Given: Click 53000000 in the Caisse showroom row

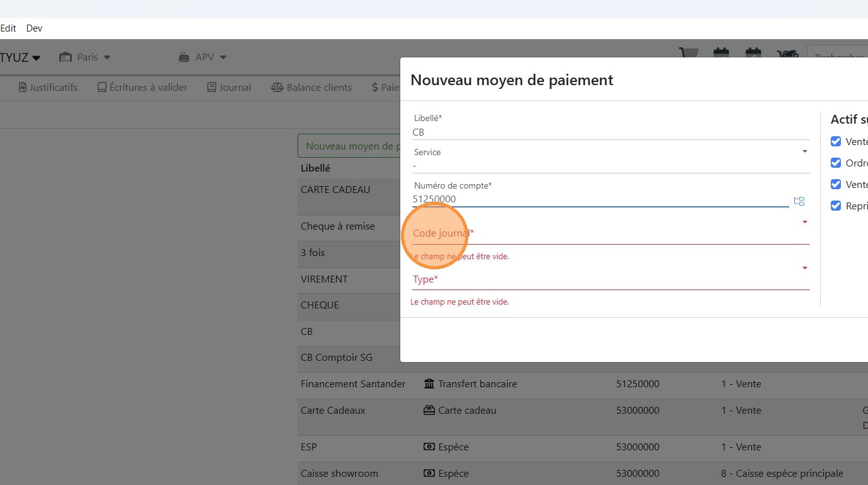Looking at the screenshot, I should pyautogui.click(x=638, y=473).
